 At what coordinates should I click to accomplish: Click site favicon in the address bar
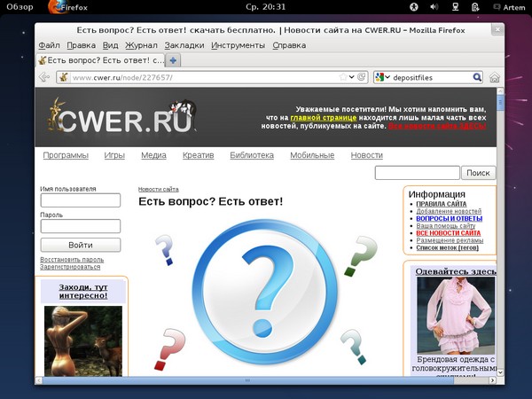(x=64, y=78)
